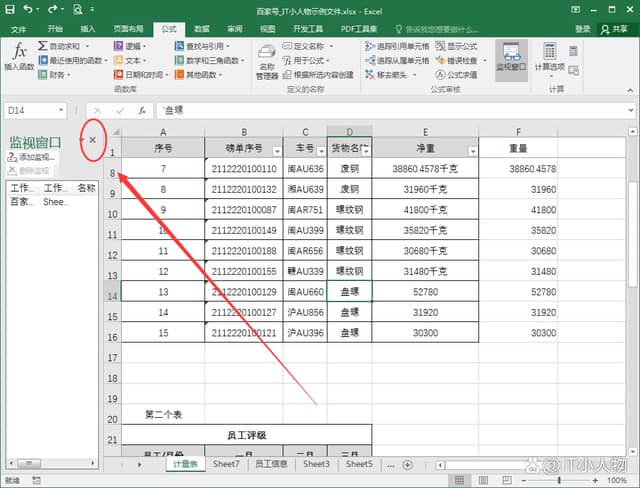640x488 pixels.
Task: Open Lookup and Reference (查找与引用) functions
Action: click(202, 46)
